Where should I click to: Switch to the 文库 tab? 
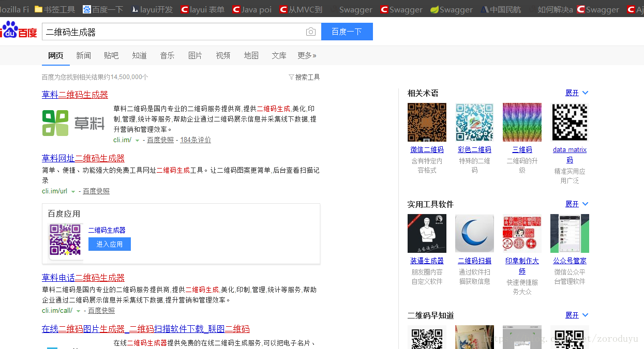pyautogui.click(x=279, y=55)
